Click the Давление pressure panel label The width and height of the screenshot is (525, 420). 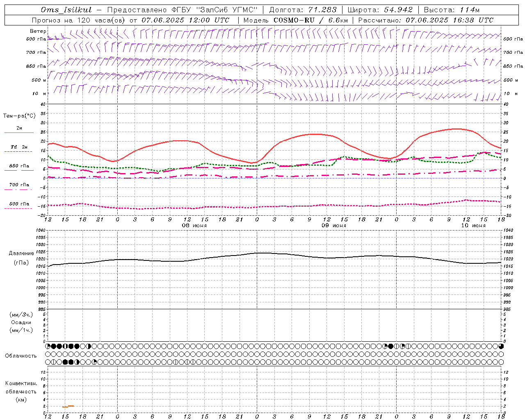(21, 253)
